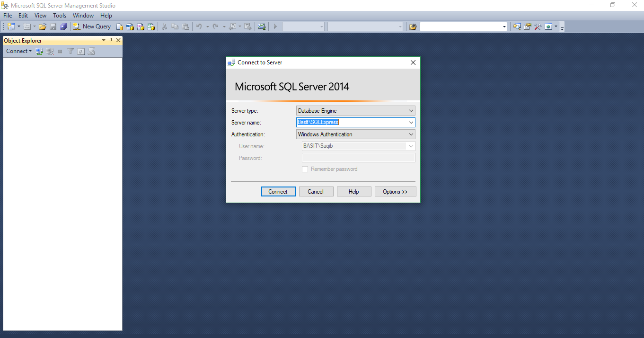Click the Find in Files icon
The image size is (644, 338).
413,27
